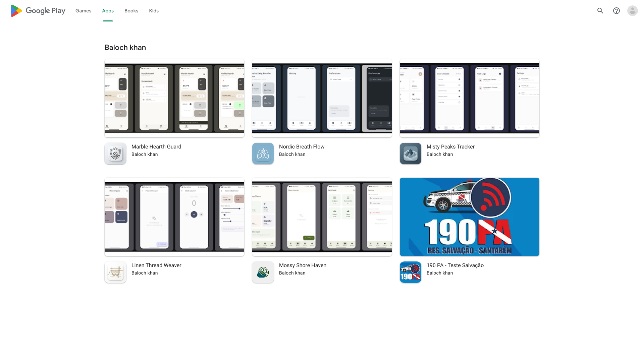
Task: Click Baloch khan under Misty Peaks Tracker
Action: click(x=440, y=154)
